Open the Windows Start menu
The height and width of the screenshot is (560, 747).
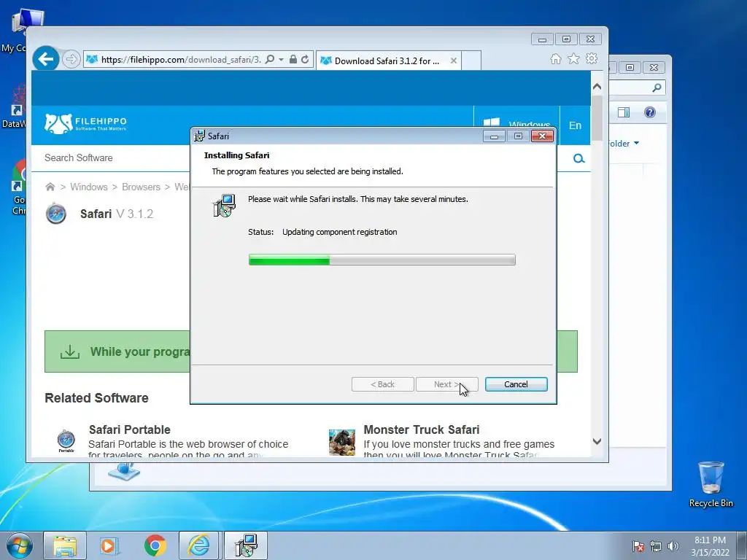point(20,545)
